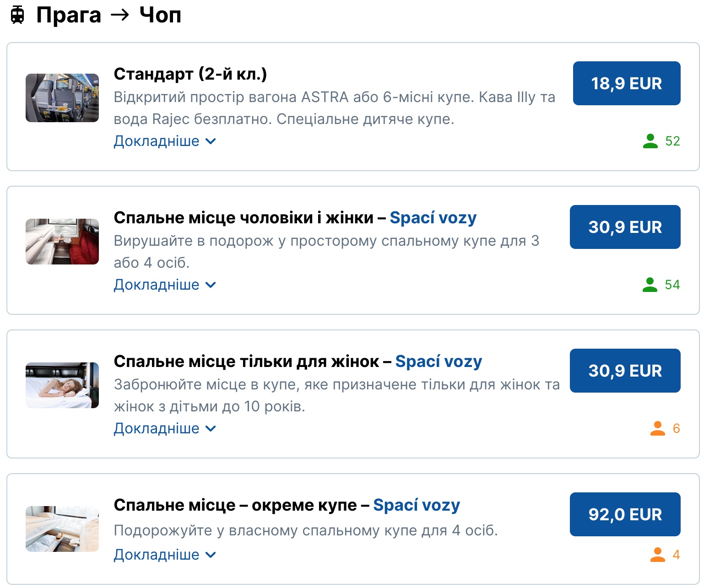The width and height of the screenshot is (704, 588).
Task: Open the women-only sleeping berth photo
Action: coord(62,385)
